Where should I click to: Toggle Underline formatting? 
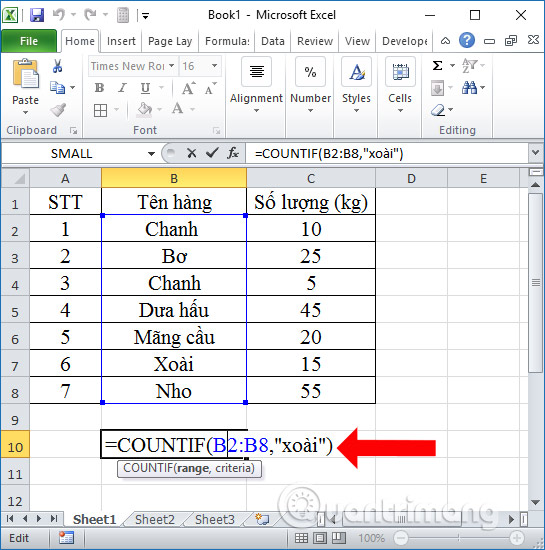(145, 88)
